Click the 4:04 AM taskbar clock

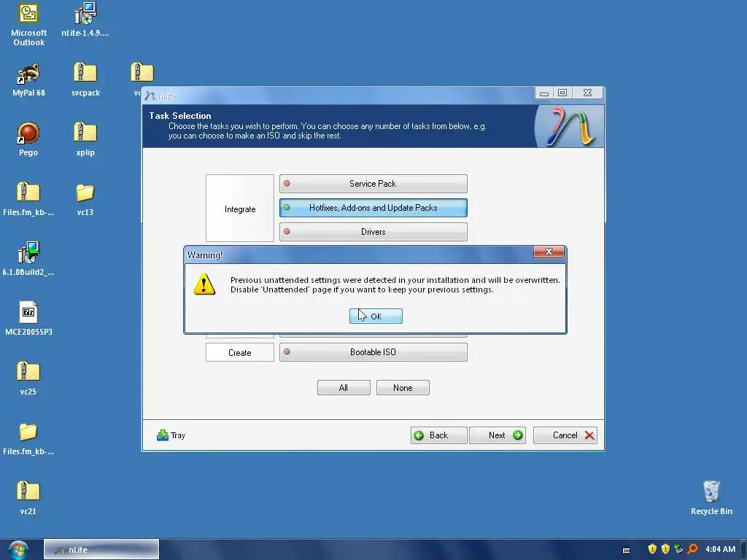pos(720,549)
